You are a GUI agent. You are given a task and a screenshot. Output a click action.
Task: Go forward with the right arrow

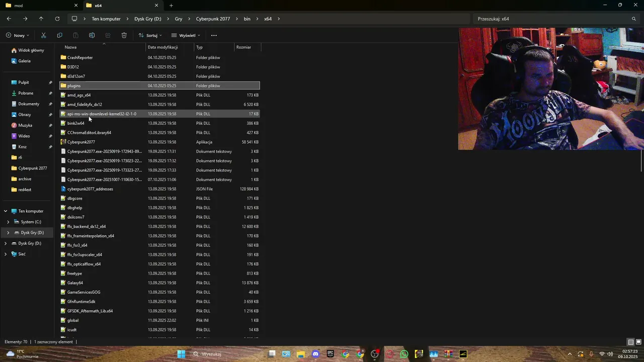25,19
